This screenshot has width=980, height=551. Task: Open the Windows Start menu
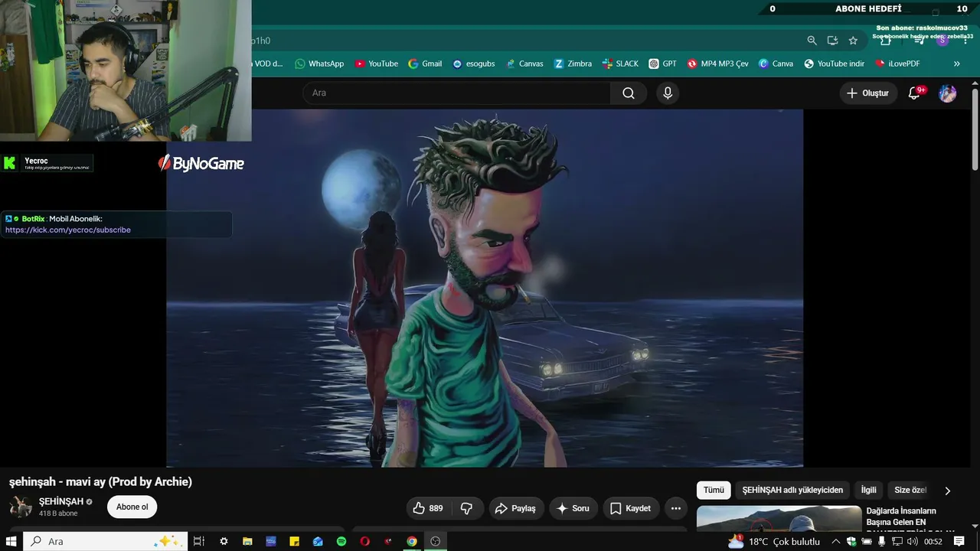pyautogui.click(x=11, y=541)
